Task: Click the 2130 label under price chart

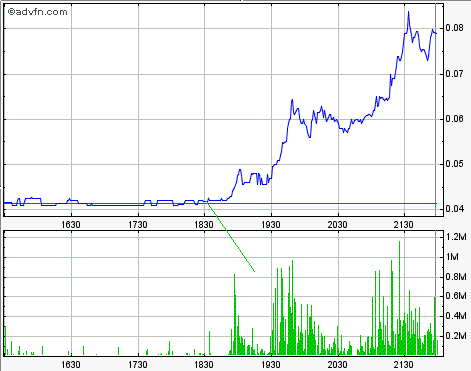Action: point(404,225)
